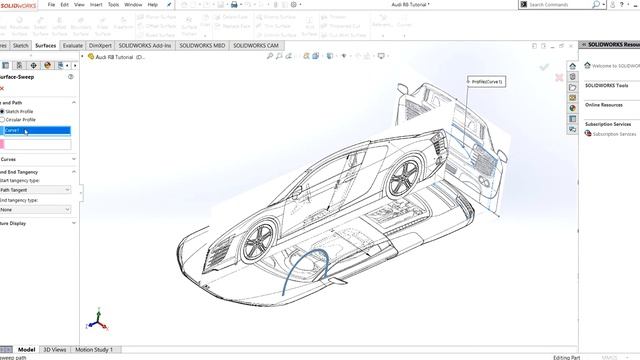Switch to the DimXpert tab
This screenshot has width=640, height=360.
100,46
